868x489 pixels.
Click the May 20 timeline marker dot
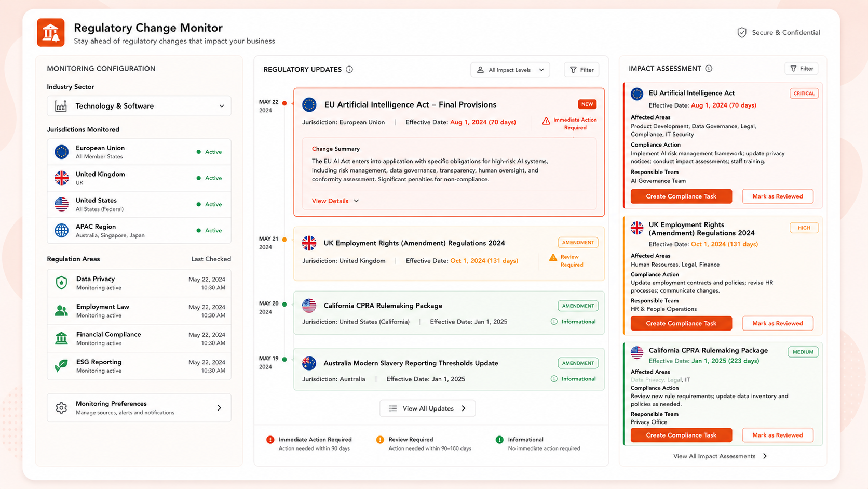tap(284, 305)
